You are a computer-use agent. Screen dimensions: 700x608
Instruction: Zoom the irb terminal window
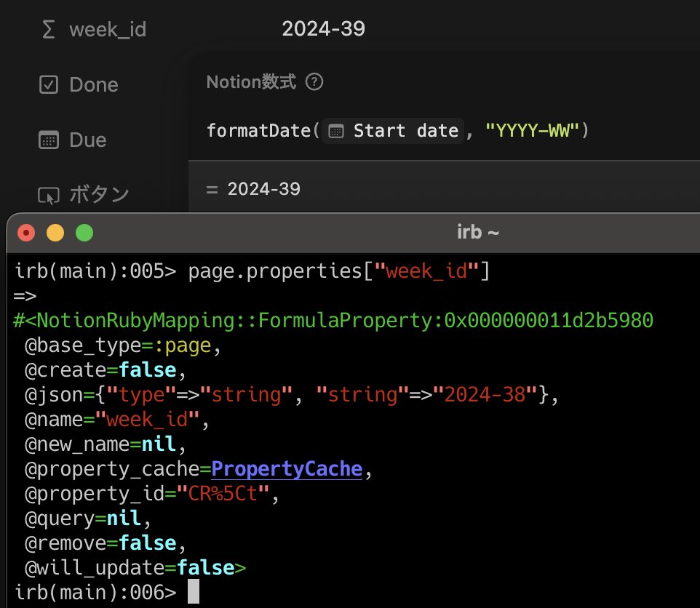pos(84,233)
